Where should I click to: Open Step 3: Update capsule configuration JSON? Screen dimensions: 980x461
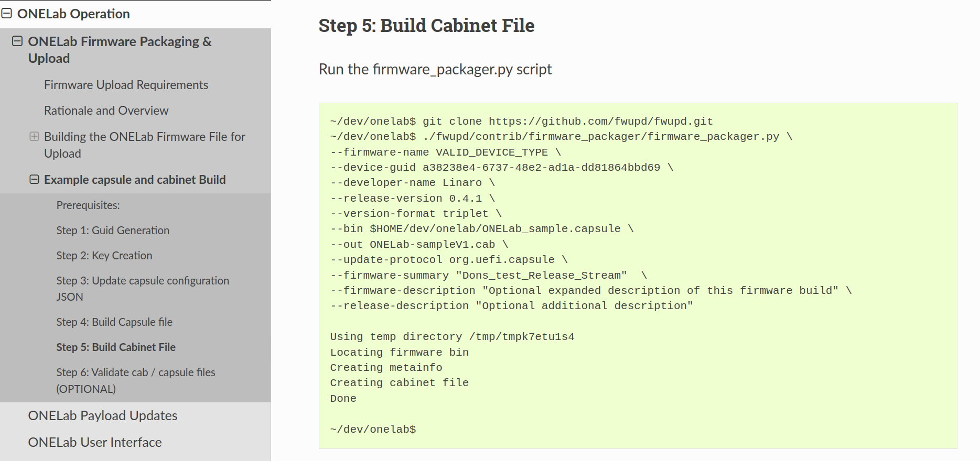coord(143,288)
